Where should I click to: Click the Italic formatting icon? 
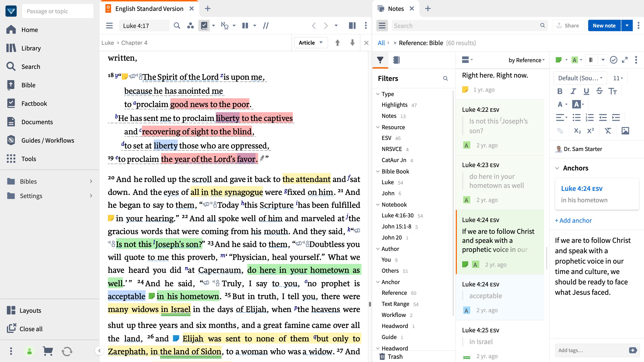click(573, 91)
